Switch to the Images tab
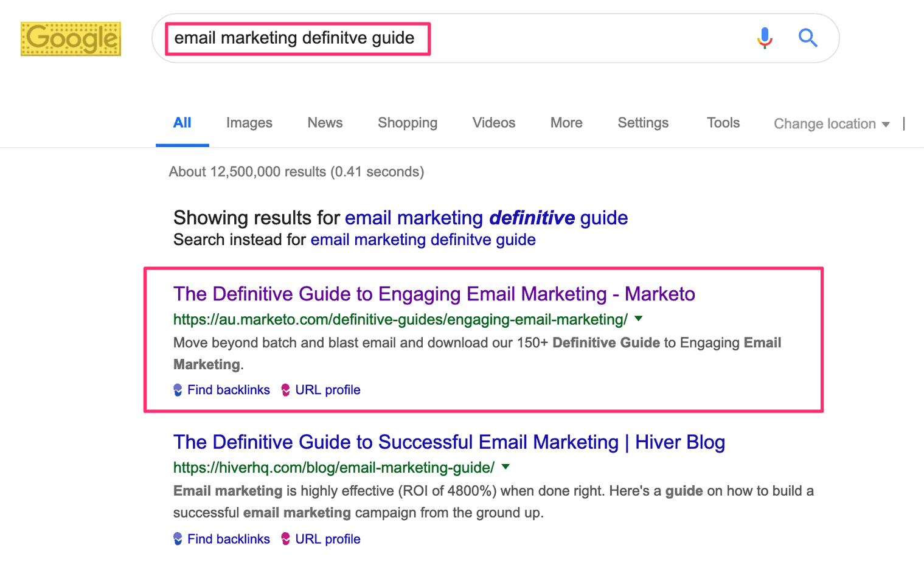Viewport: 924px width, 562px height. click(249, 123)
